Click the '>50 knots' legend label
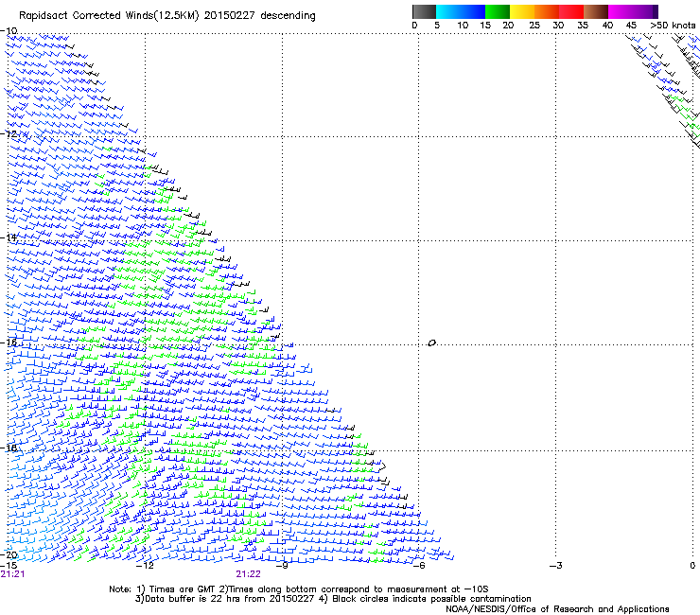Viewport: 700px width, 615px height. [x=673, y=26]
